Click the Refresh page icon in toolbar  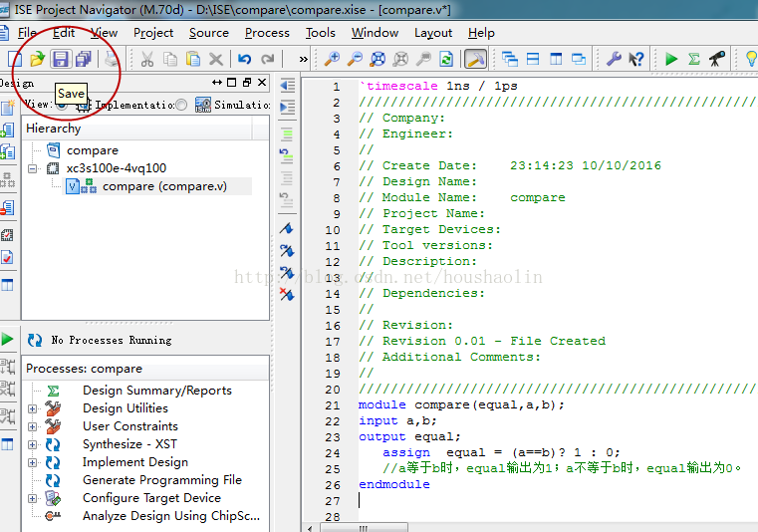point(446,59)
